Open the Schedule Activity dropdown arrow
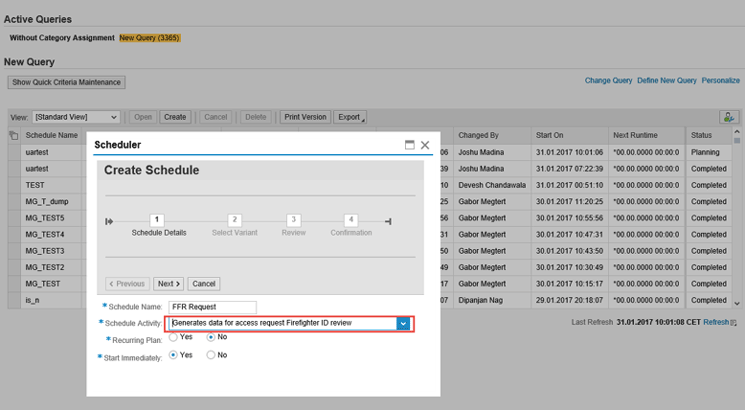The height and width of the screenshot is (410, 745). point(402,323)
